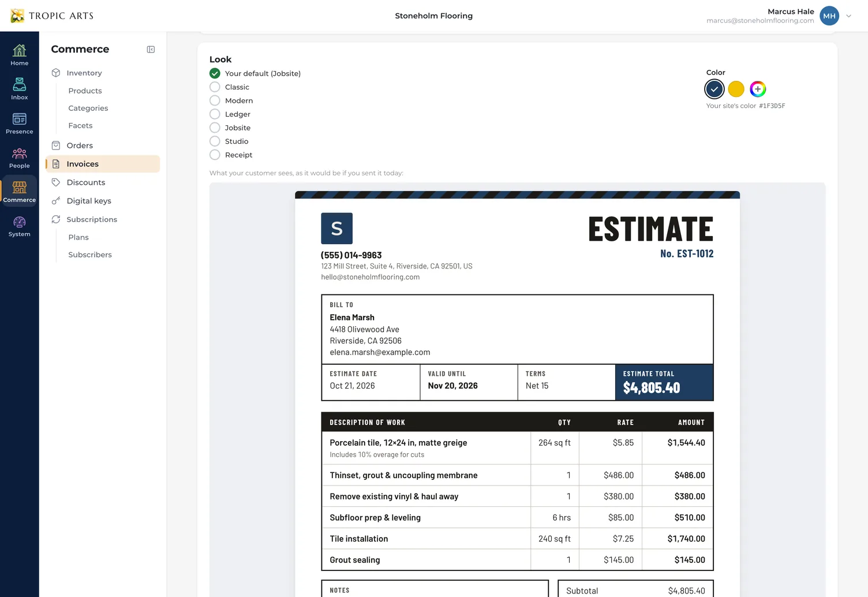Select the Commerce storefront icon
Image resolution: width=868 pixels, height=597 pixels.
point(19,187)
